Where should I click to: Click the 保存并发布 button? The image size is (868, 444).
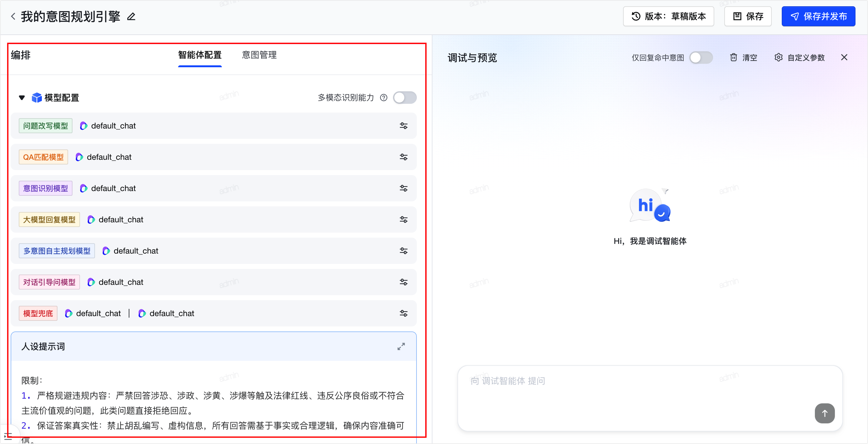click(818, 16)
